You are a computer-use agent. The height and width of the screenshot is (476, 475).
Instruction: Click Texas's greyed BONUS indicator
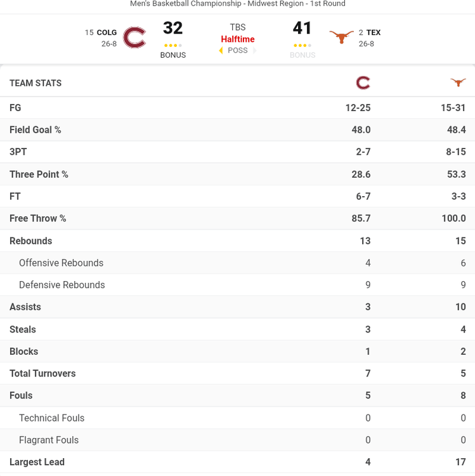point(303,55)
